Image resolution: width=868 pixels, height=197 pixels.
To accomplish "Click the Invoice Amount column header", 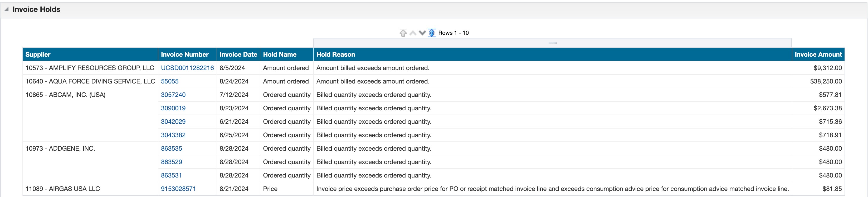I will (818, 54).
